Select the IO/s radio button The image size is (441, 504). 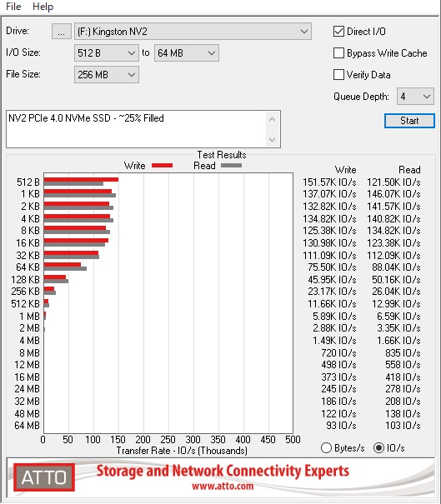(x=379, y=447)
